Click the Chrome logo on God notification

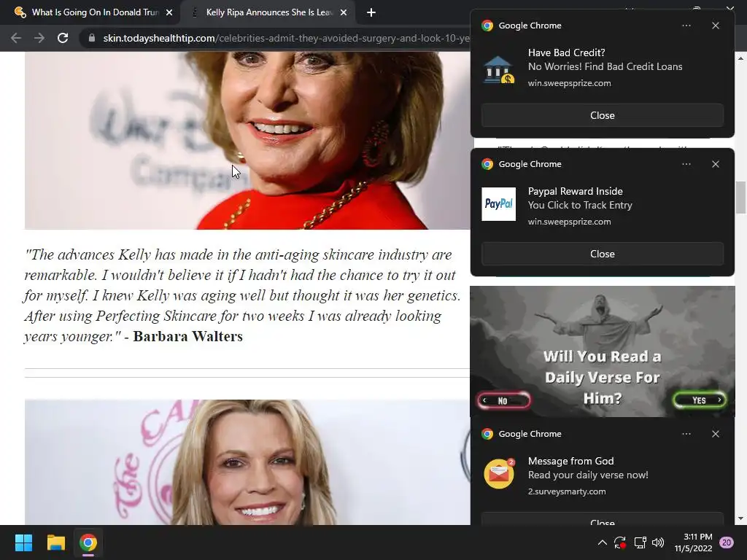click(x=487, y=434)
